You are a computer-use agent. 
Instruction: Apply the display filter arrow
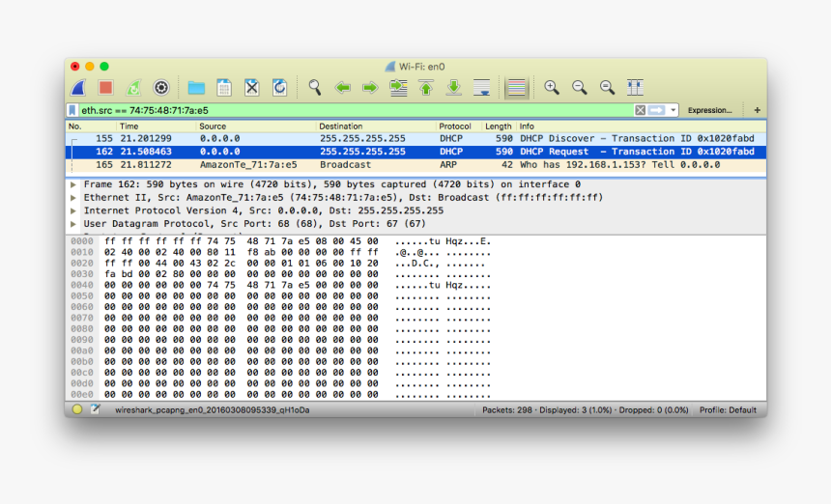657,110
